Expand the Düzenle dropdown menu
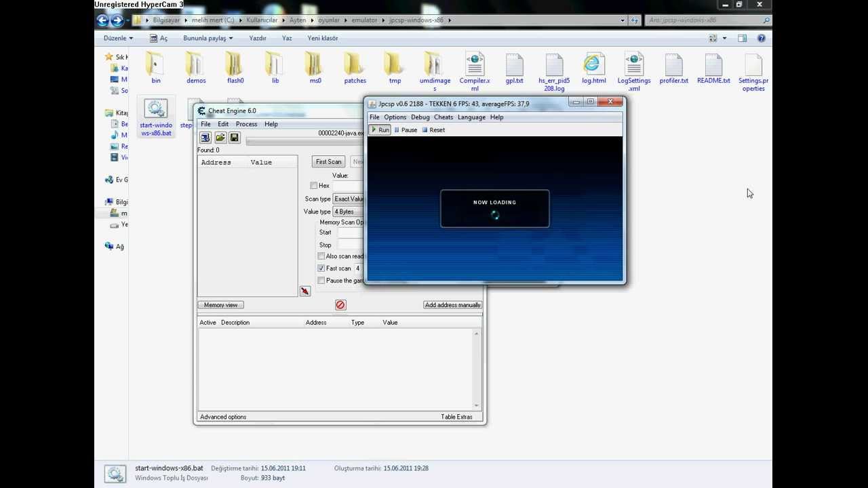The image size is (868, 488). 119,38
